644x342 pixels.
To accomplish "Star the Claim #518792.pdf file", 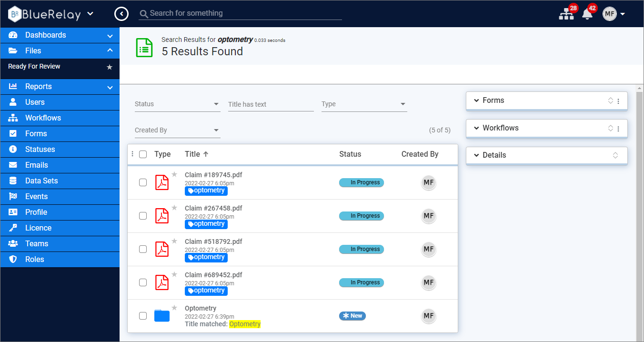I will pos(174,241).
